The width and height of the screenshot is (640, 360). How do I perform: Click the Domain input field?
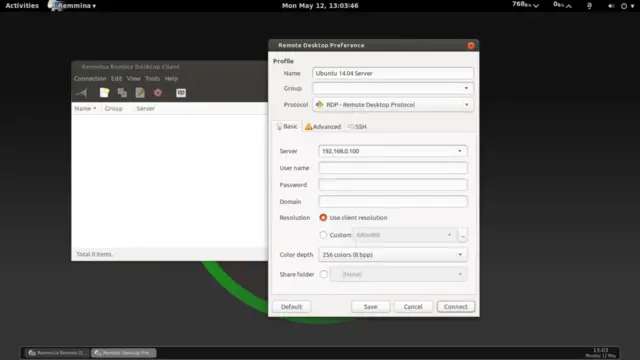tap(393, 201)
